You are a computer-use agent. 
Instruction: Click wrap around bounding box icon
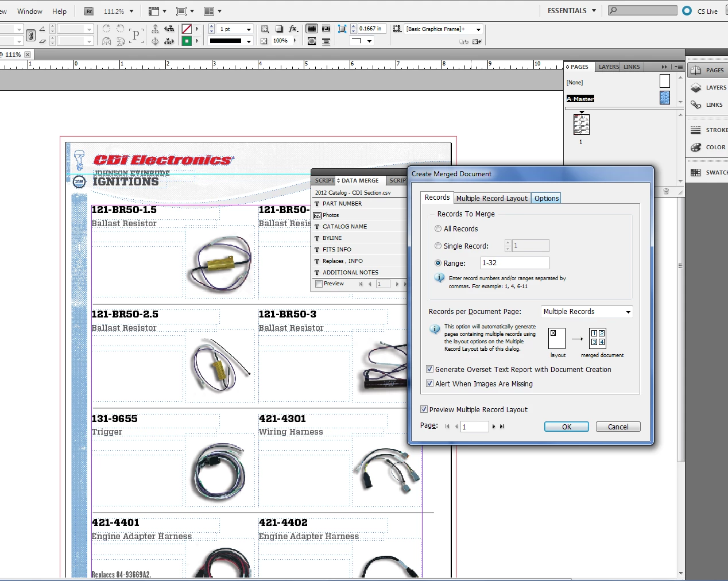pyautogui.click(x=326, y=29)
